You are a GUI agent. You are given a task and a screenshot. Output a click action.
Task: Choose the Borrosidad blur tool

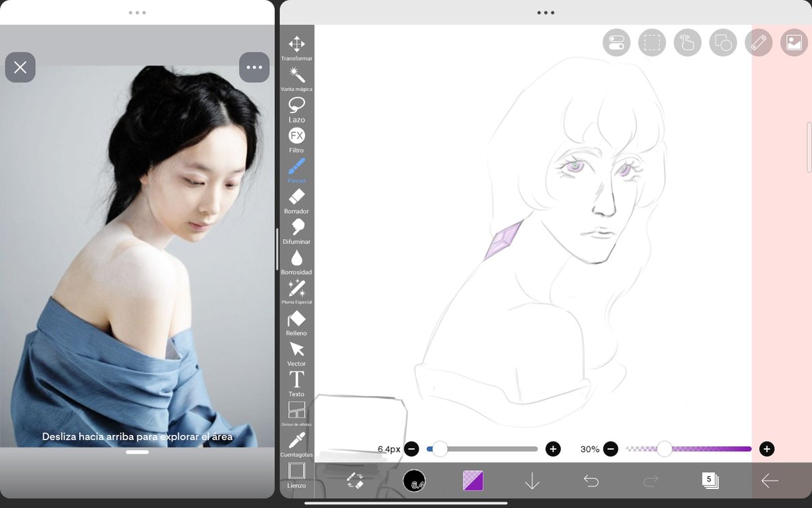pyautogui.click(x=296, y=262)
